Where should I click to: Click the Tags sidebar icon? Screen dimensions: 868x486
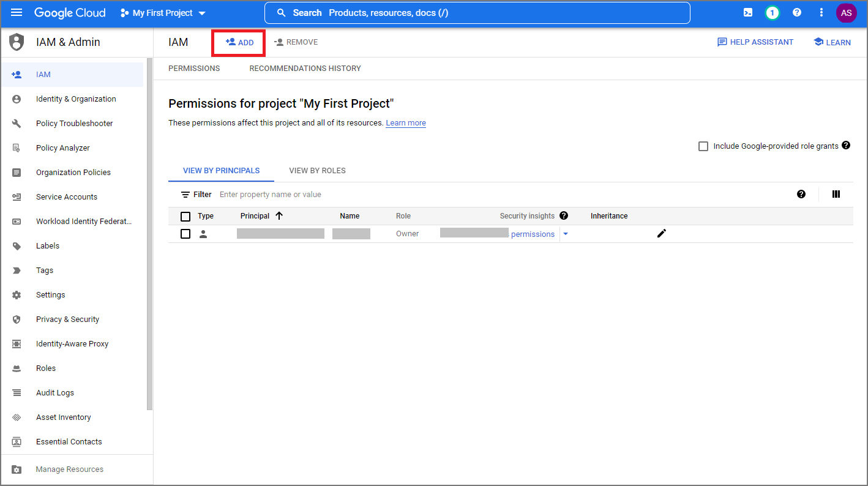(17, 271)
